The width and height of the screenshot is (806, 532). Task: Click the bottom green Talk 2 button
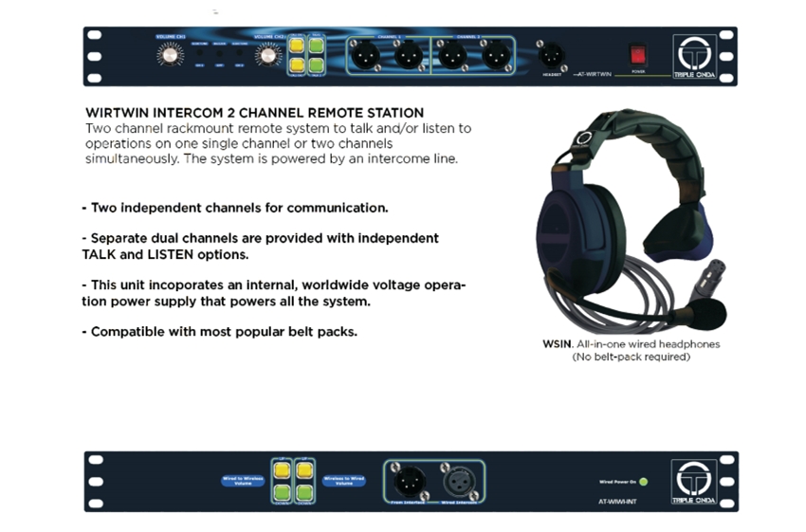pyautogui.click(x=316, y=65)
